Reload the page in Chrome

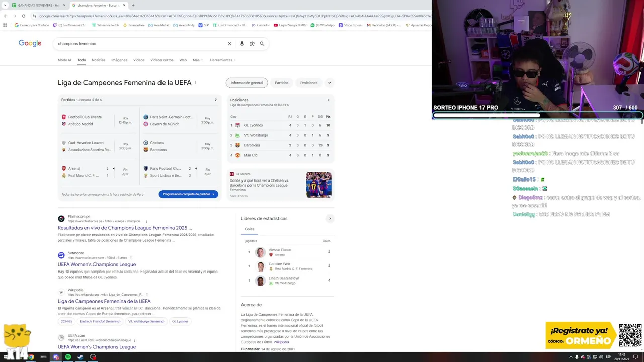coord(23,16)
